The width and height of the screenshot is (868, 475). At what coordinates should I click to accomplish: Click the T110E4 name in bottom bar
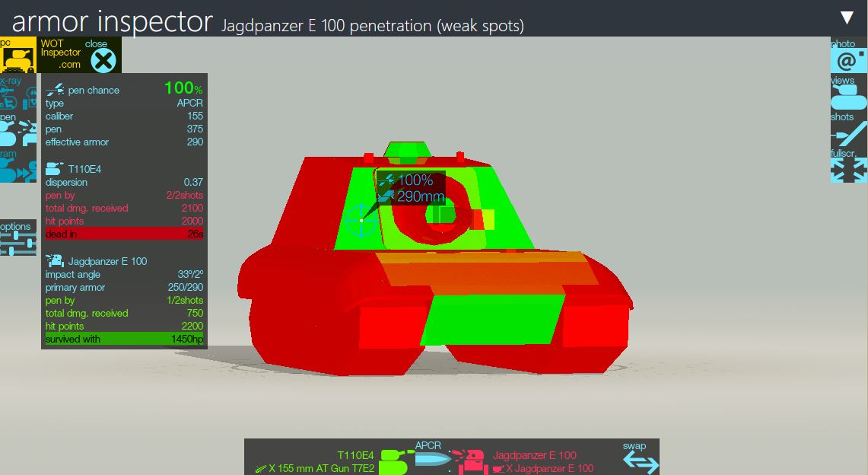click(x=355, y=455)
